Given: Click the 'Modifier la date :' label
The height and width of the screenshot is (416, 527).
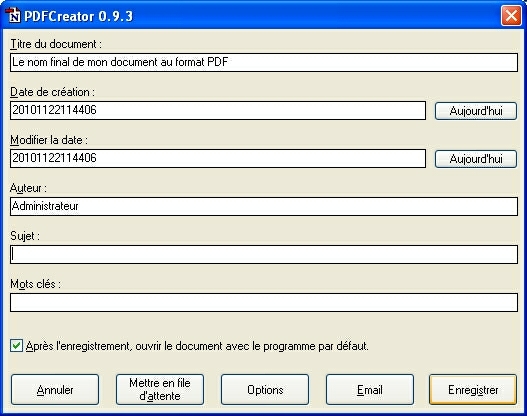Looking at the screenshot, I should pyautogui.click(x=49, y=140).
